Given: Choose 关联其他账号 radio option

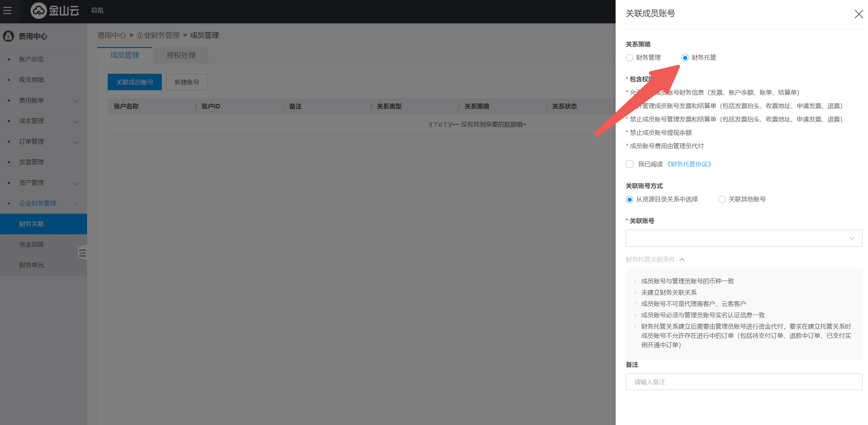Looking at the screenshot, I should click(x=722, y=200).
